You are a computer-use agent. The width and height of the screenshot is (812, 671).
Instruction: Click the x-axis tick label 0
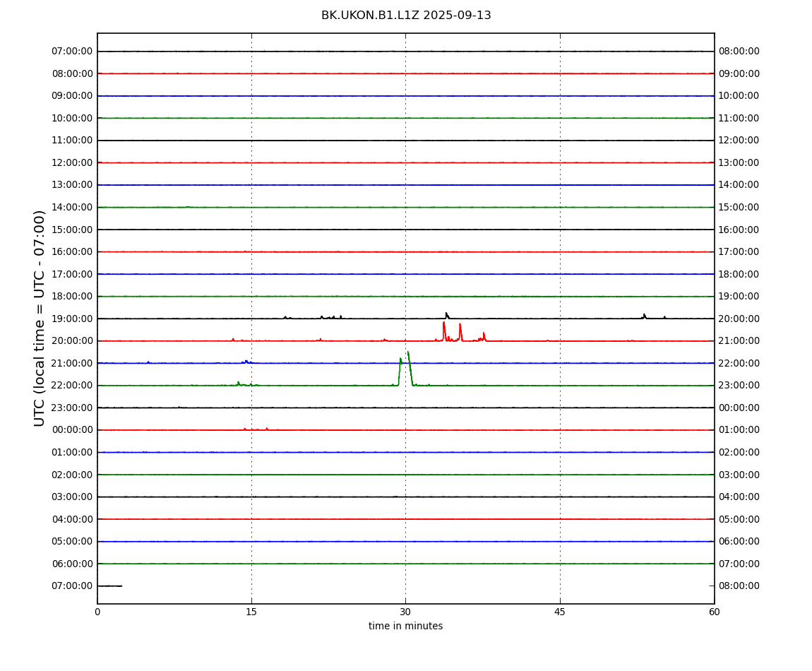[x=97, y=612]
